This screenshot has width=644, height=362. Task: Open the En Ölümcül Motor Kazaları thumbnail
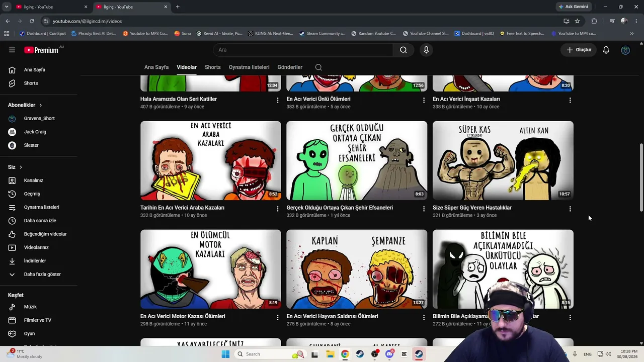(211, 269)
